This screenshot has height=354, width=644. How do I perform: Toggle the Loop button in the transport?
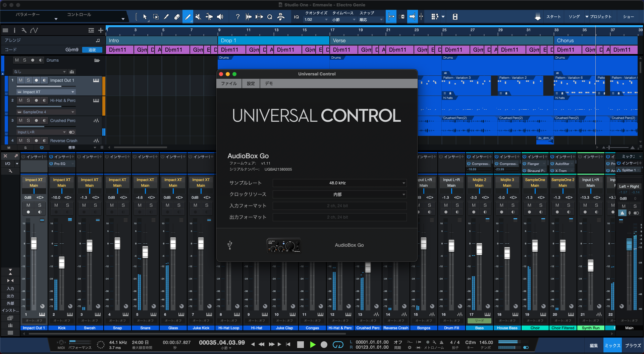[338, 345]
